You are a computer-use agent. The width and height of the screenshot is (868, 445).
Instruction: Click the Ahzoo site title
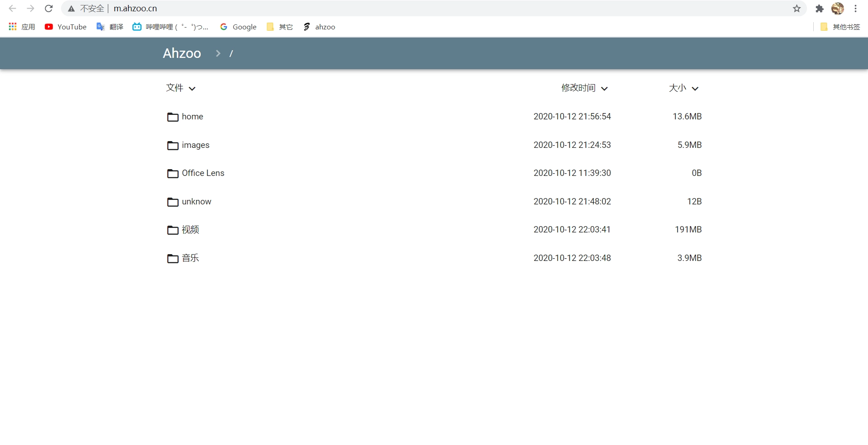[x=182, y=53]
